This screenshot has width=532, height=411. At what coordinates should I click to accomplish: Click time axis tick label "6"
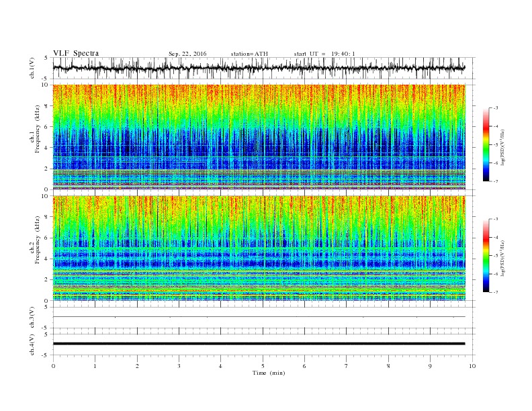pyautogui.click(x=304, y=366)
